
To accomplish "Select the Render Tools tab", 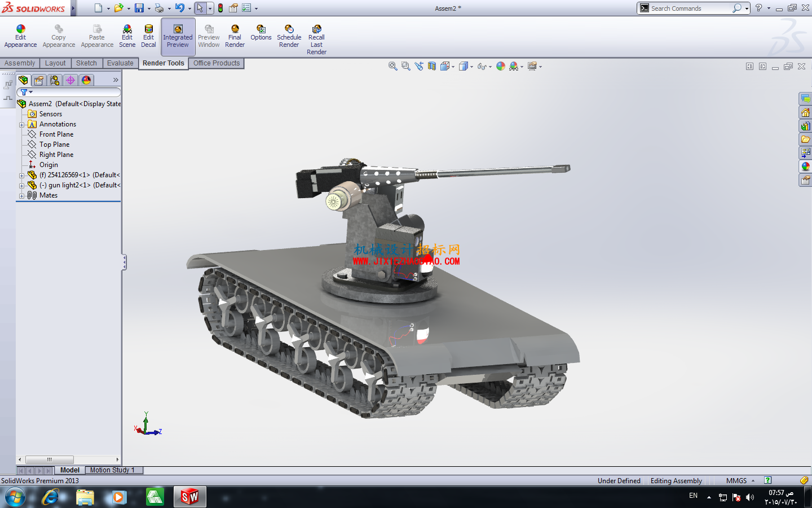I will [x=164, y=63].
